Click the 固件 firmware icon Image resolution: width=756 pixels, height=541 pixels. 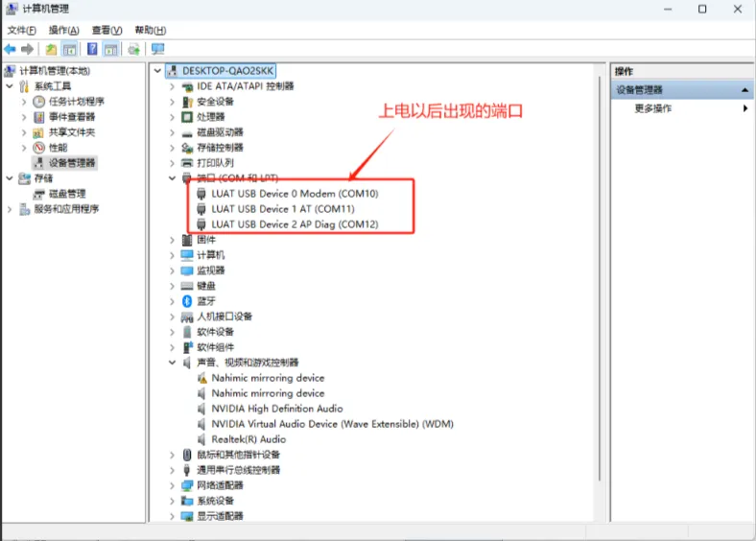click(x=187, y=240)
